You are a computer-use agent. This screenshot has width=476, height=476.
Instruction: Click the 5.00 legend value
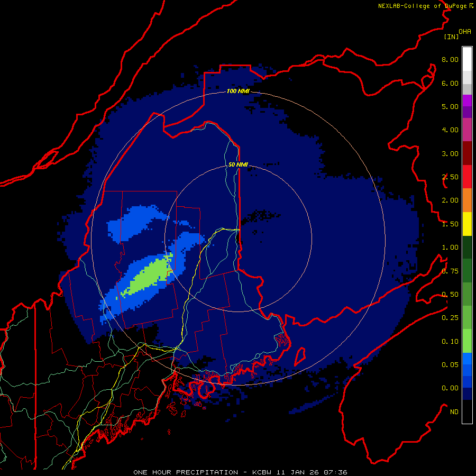click(450, 106)
